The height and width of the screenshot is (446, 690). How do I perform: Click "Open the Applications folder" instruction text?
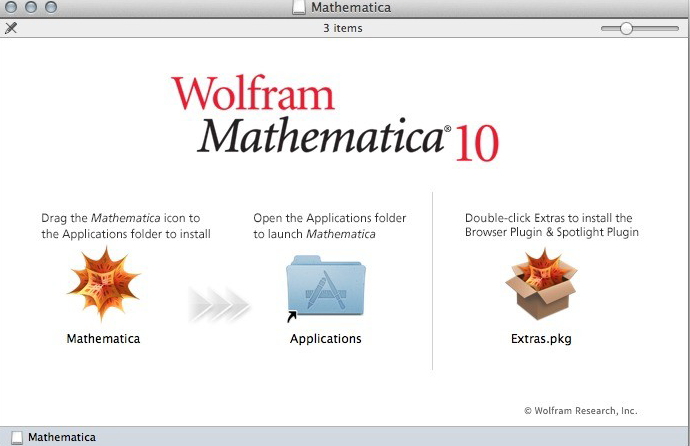pos(330,218)
